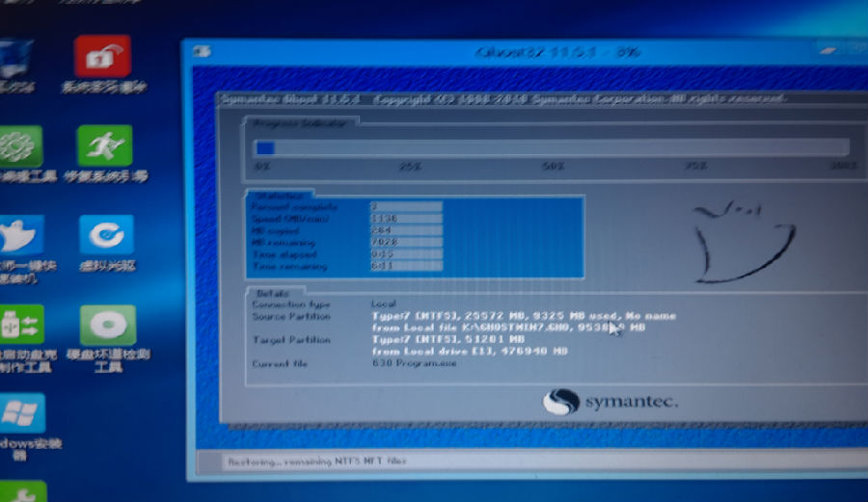Image resolution: width=868 pixels, height=502 pixels.
Task: Click the blue filled part of progress bar
Action: [265, 147]
